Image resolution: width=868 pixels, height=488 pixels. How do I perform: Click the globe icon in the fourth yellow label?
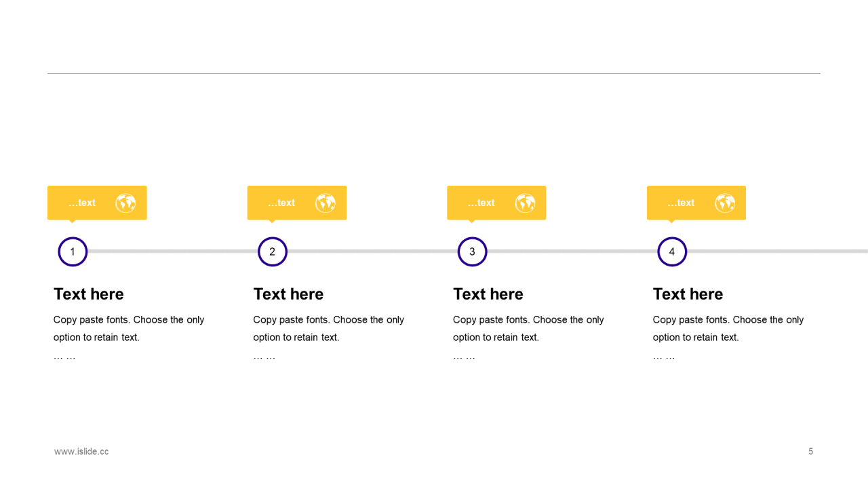point(725,203)
